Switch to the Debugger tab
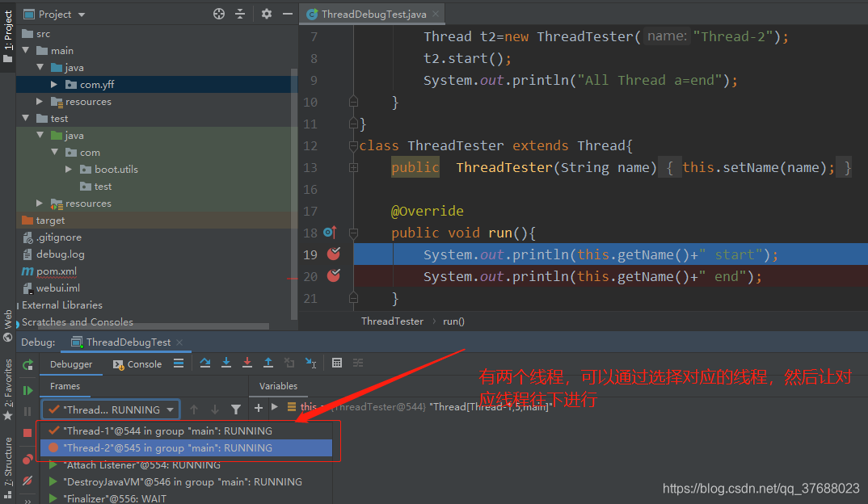Screen dimensions: 868x504 pos(71,364)
